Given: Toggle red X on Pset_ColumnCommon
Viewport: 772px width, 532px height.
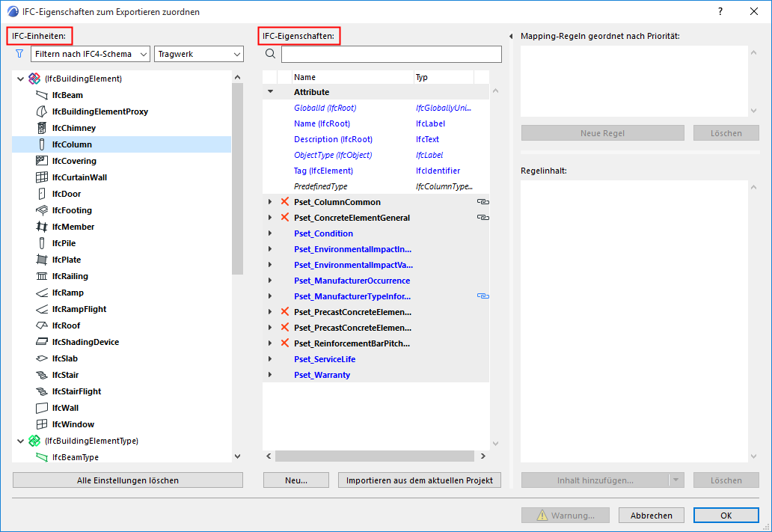Looking at the screenshot, I should (x=284, y=201).
